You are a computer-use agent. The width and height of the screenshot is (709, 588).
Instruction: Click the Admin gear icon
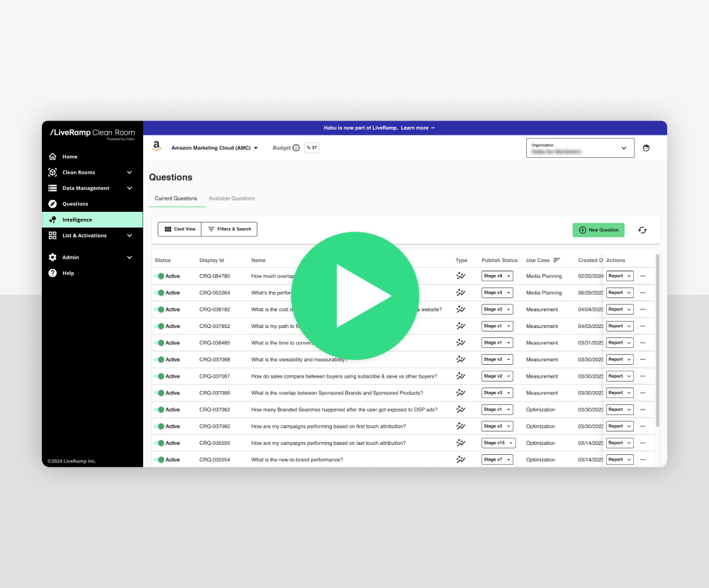pos(52,257)
